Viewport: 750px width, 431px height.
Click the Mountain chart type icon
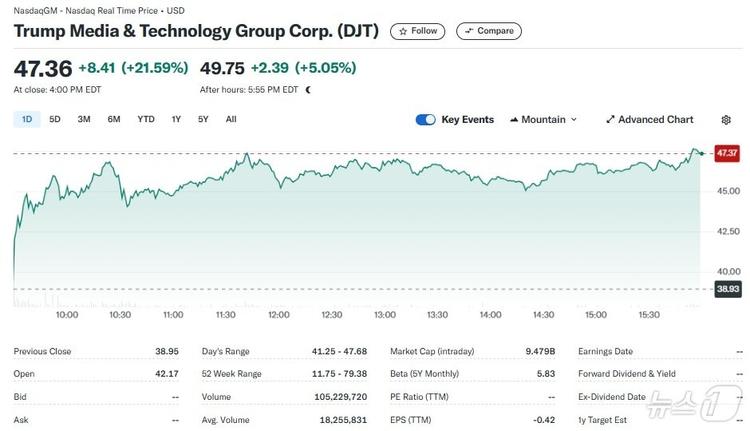[x=514, y=120]
